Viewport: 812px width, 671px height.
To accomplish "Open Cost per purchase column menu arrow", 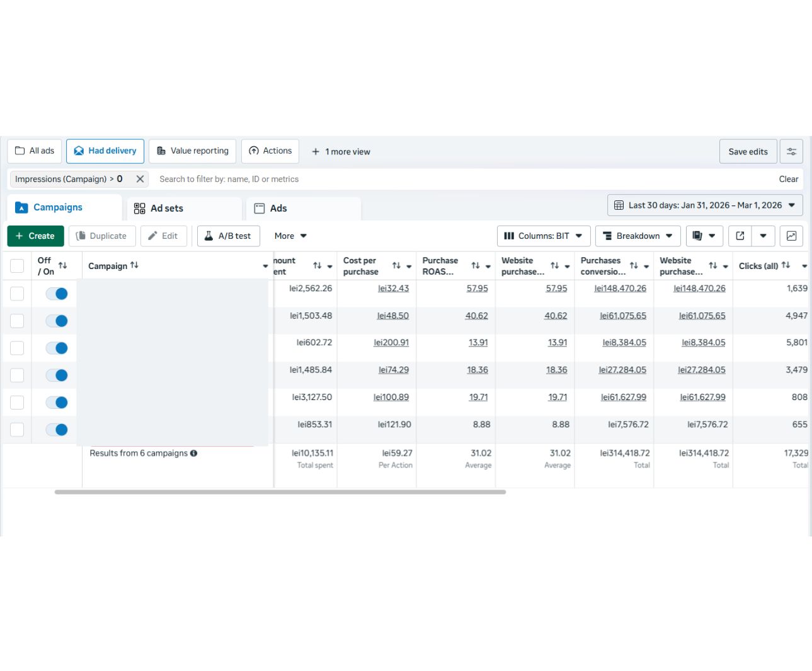I will click(x=409, y=267).
